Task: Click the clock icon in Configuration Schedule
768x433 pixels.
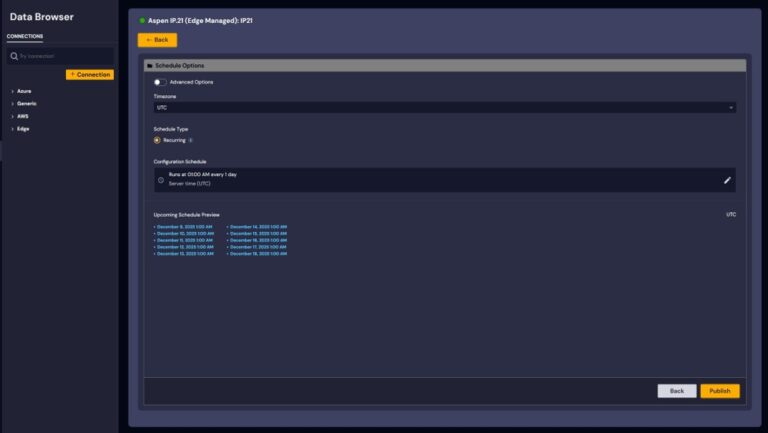Action: point(161,180)
